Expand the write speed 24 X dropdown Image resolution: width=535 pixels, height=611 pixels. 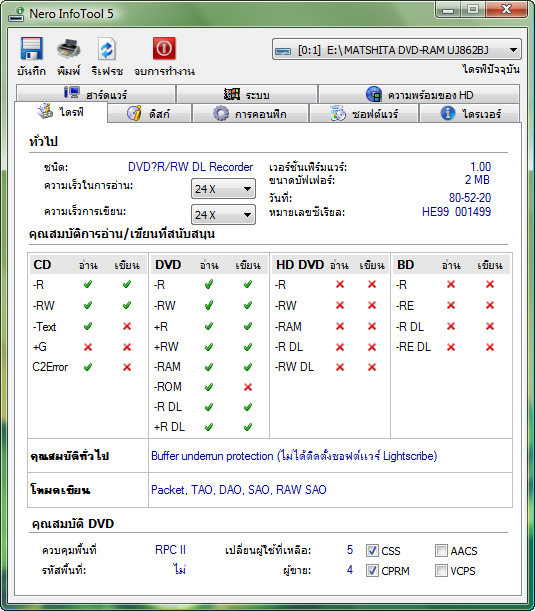[x=223, y=215]
